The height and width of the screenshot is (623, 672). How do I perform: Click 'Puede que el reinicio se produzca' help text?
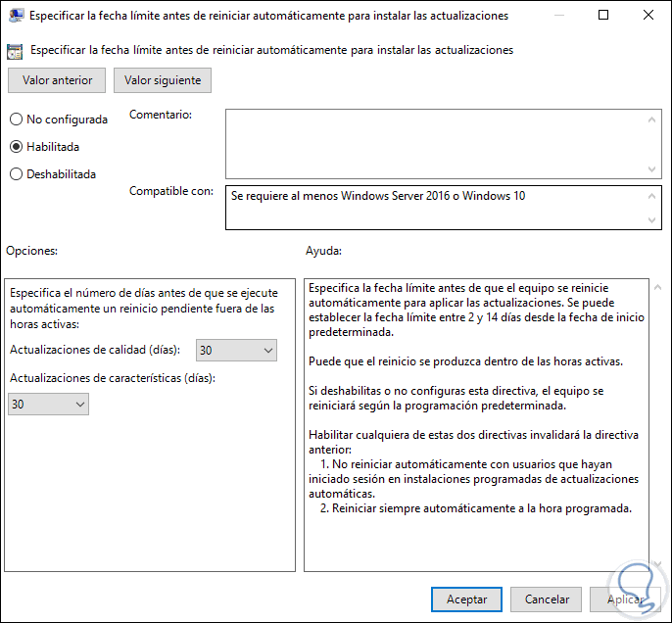pyautogui.click(x=466, y=361)
